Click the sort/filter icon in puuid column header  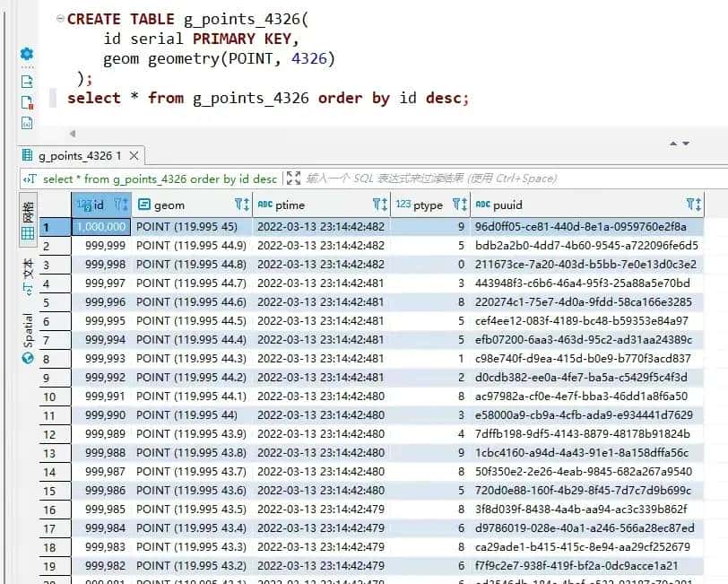point(693,205)
